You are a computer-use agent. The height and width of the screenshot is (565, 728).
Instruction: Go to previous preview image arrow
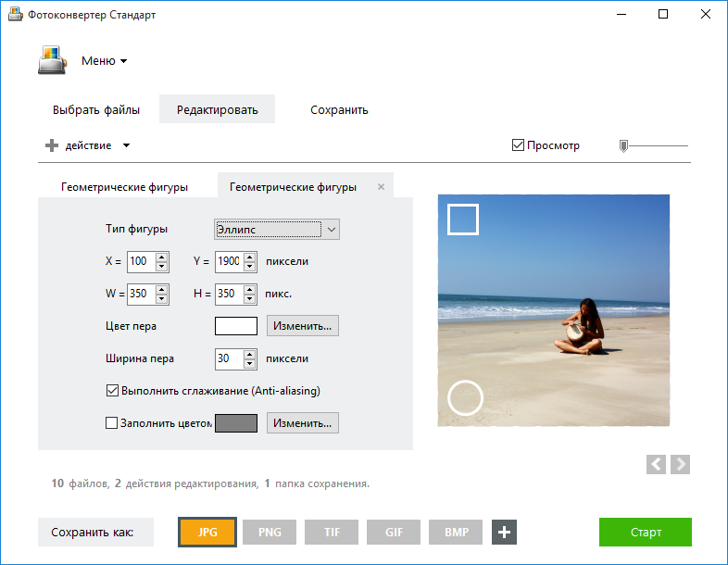click(x=656, y=464)
